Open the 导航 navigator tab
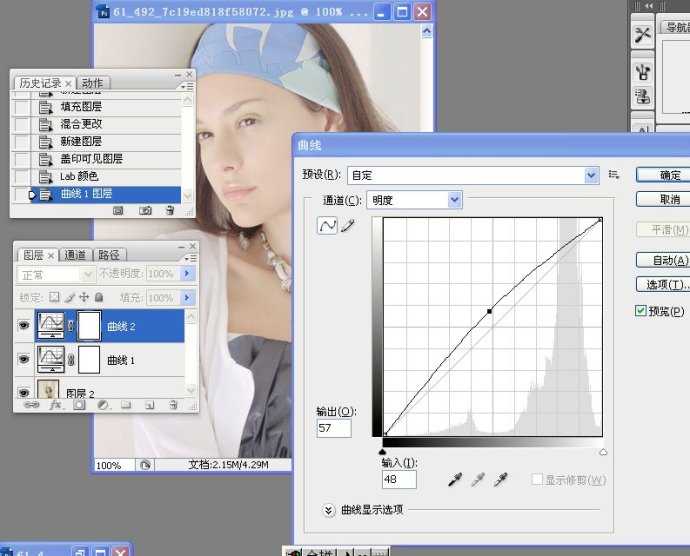Image resolution: width=690 pixels, height=556 pixels. tap(677, 27)
